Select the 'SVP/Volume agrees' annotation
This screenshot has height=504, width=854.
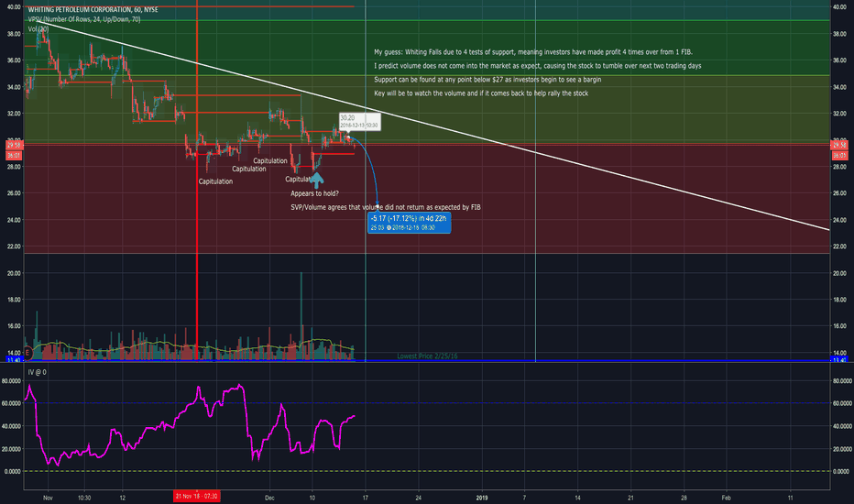point(386,207)
